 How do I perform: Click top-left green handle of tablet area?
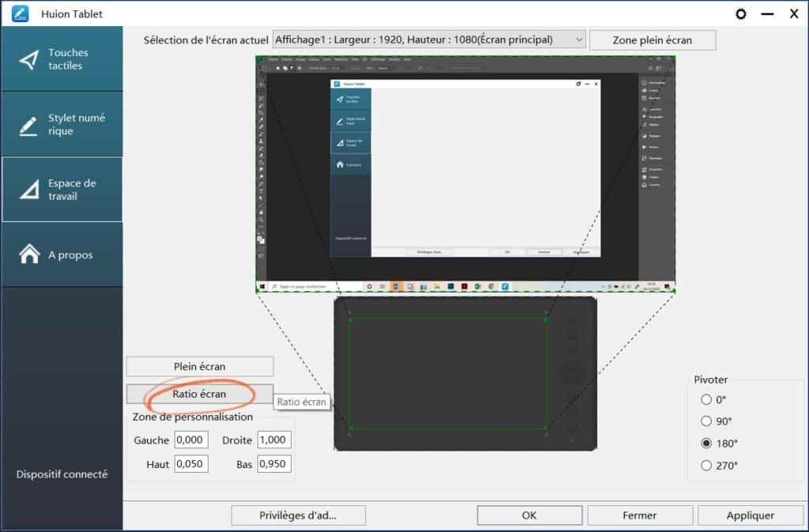click(x=350, y=319)
